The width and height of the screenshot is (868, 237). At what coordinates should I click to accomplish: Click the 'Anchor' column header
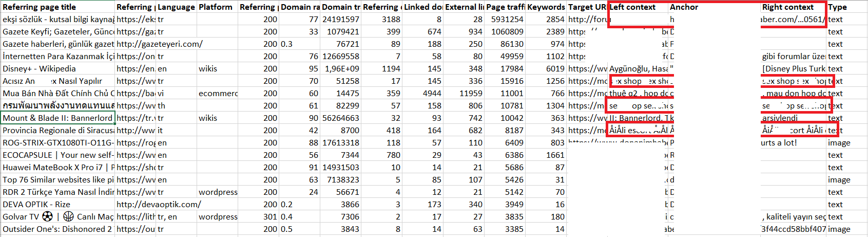click(715, 7)
